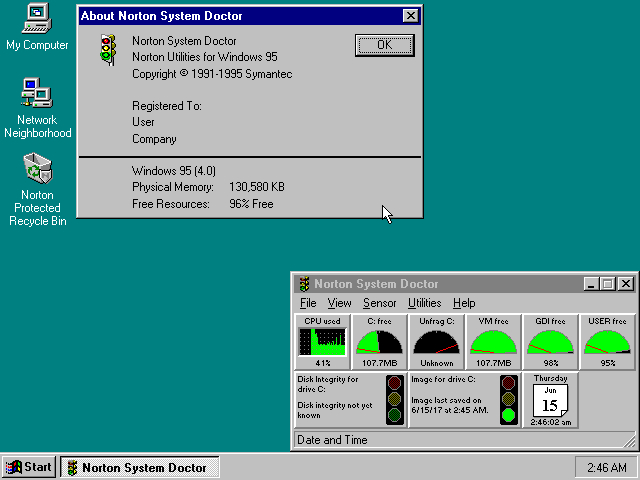The width and height of the screenshot is (640, 480).
Task: Open the Utilities menu
Action: click(424, 303)
